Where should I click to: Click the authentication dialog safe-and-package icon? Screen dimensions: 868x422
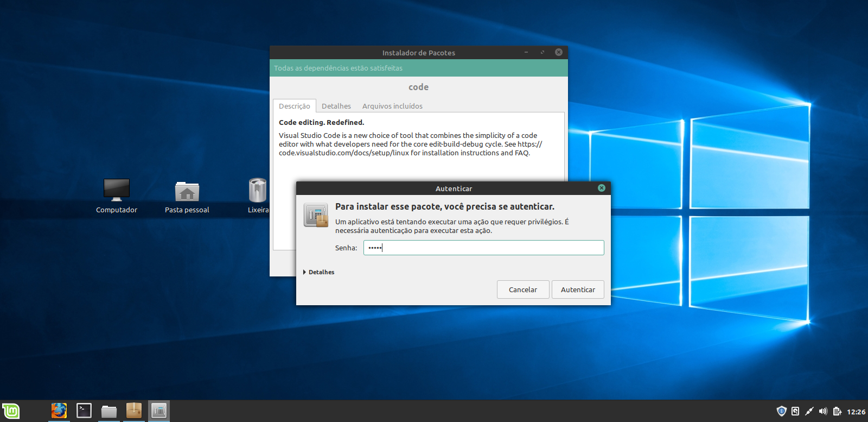coord(316,215)
